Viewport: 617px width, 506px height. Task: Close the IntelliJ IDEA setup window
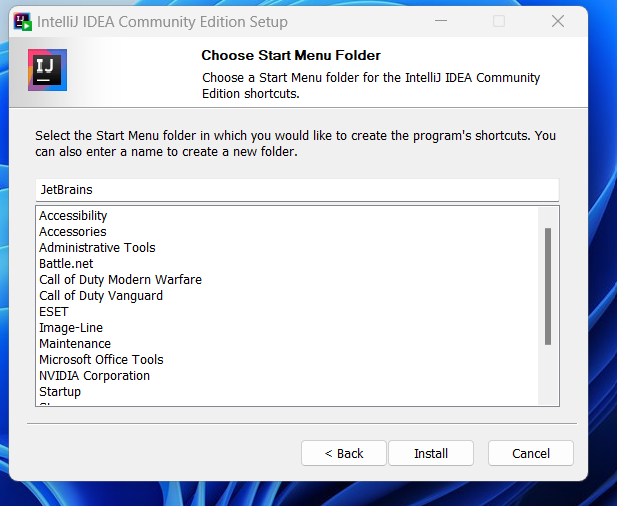(558, 21)
